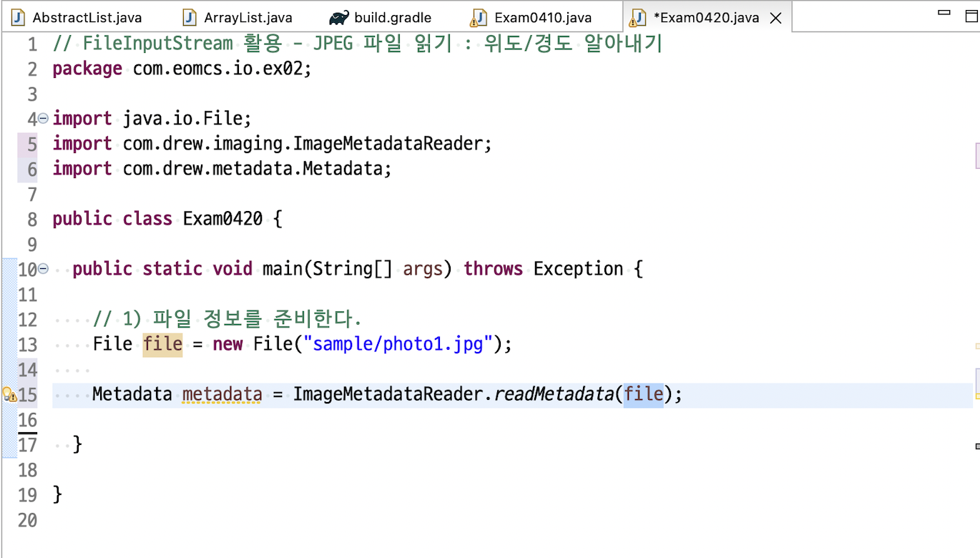This screenshot has height=558, width=980.
Task: Click 'Exception' in method signature
Action: pyautogui.click(x=578, y=269)
